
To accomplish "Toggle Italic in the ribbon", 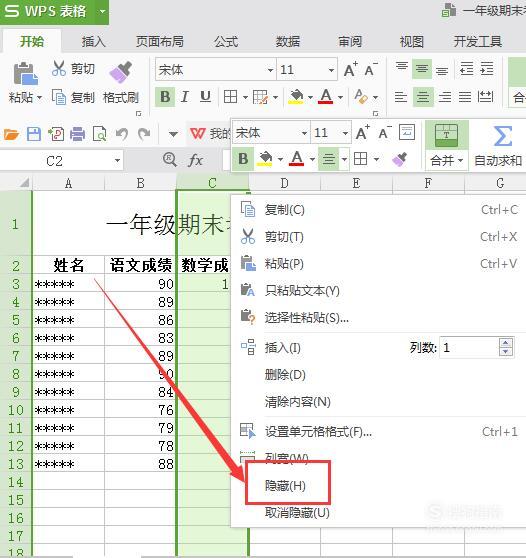I will (x=185, y=97).
